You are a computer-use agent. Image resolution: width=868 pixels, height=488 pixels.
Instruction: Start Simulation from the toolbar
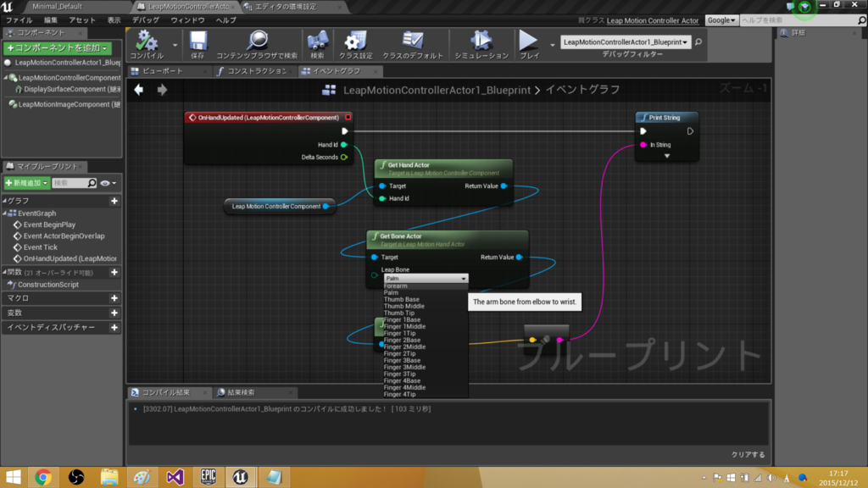(x=481, y=41)
